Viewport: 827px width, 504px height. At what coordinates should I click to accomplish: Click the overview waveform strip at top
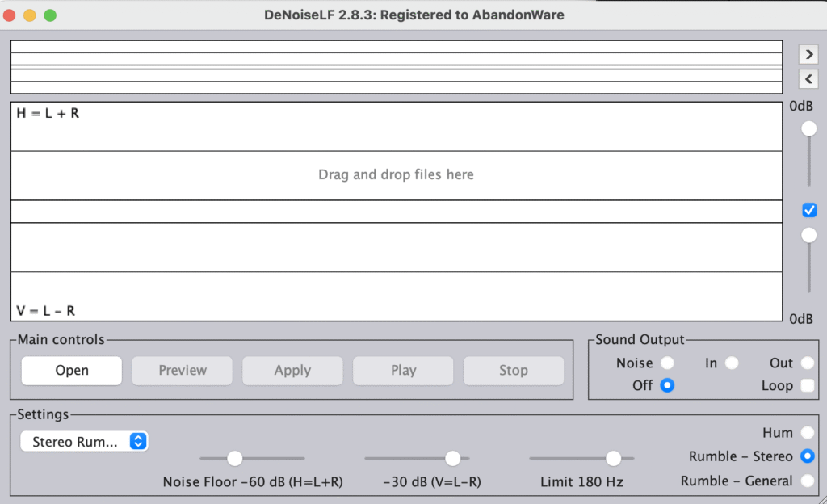[x=396, y=67]
